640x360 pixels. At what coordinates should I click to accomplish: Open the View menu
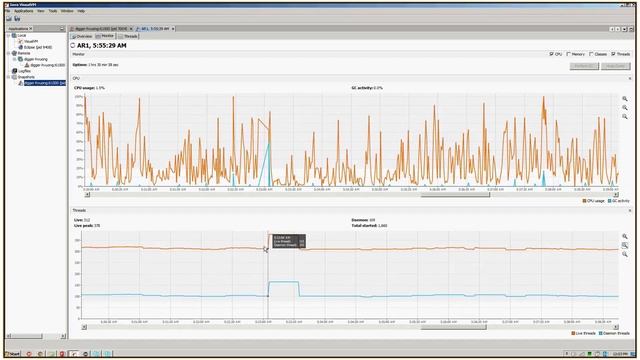coord(41,11)
